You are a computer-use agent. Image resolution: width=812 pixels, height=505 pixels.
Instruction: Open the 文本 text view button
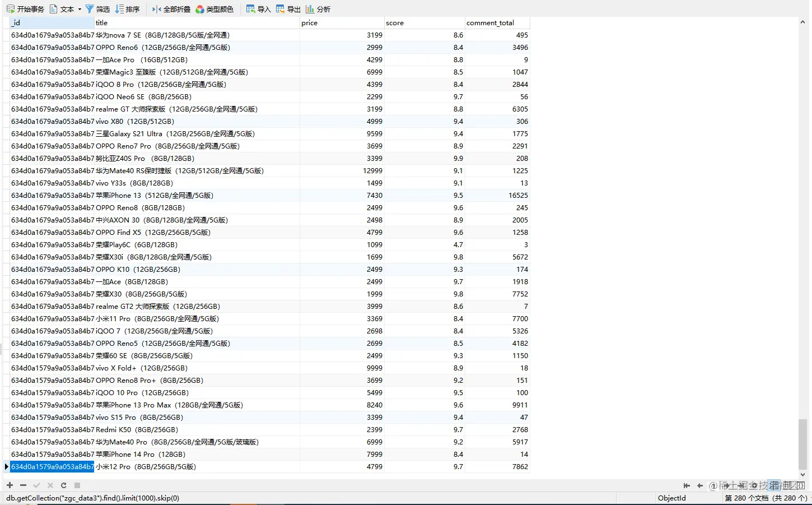62,9
